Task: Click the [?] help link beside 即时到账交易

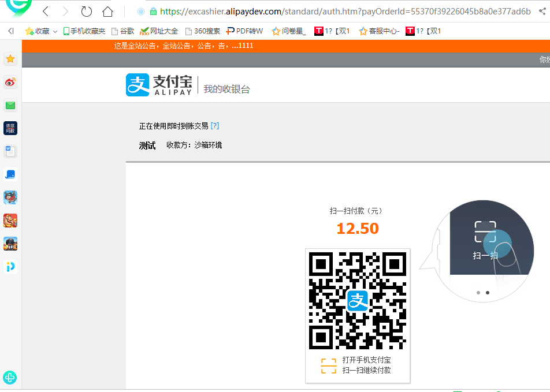Action: click(214, 125)
